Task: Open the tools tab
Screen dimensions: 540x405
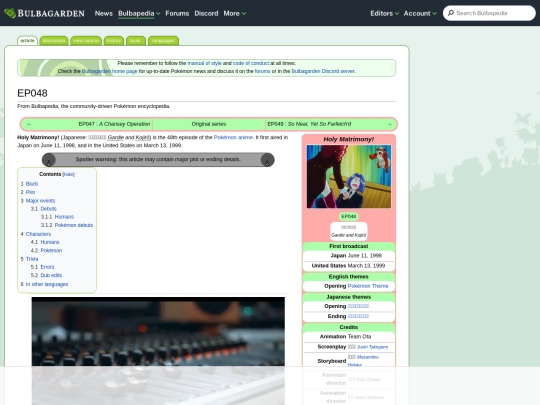Action: pyautogui.click(x=135, y=41)
